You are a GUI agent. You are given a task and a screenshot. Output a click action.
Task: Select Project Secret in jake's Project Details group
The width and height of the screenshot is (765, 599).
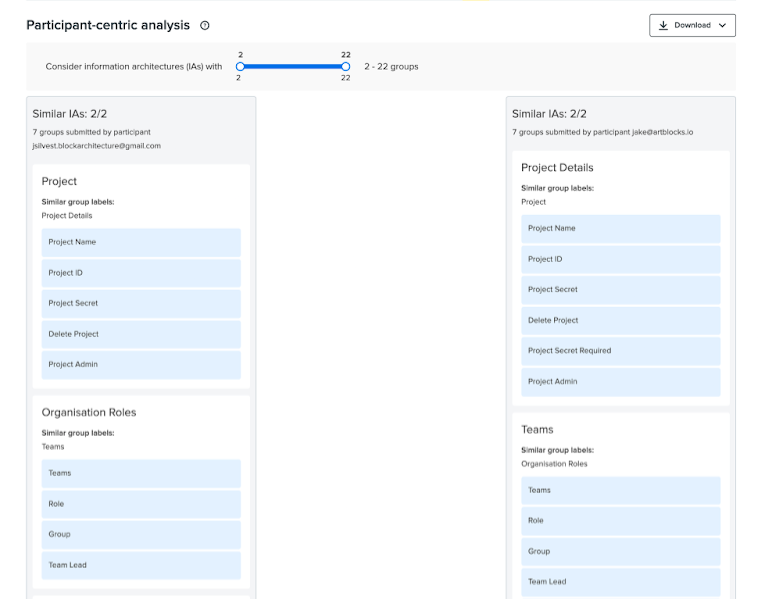(x=621, y=290)
